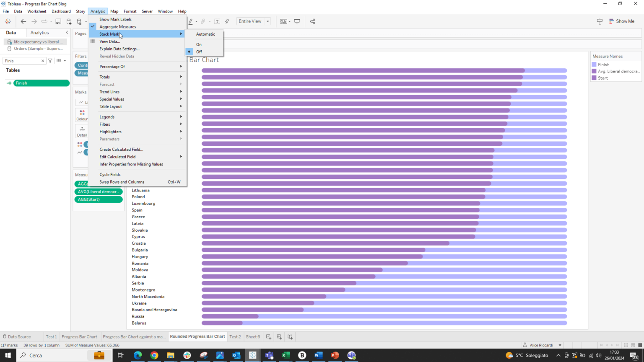Viewport: 644px width, 362px height.
Task: Add a new data source
Action: tap(68, 21)
